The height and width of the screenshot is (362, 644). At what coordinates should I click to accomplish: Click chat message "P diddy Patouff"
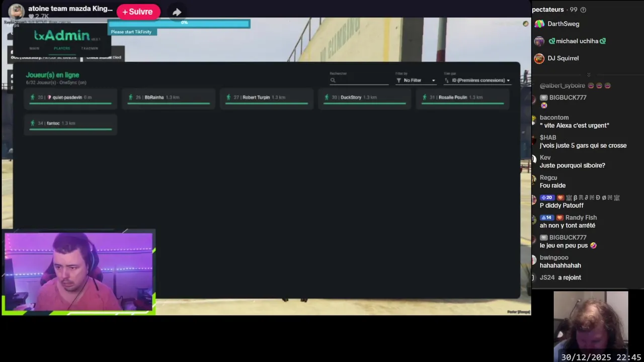[561, 206]
